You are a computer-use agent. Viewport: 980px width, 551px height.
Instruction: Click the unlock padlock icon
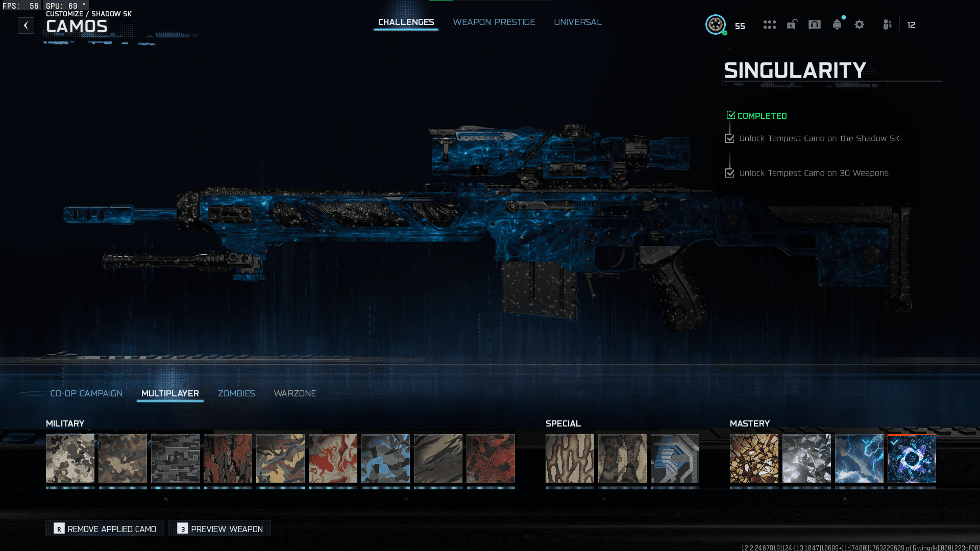(x=792, y=24)
